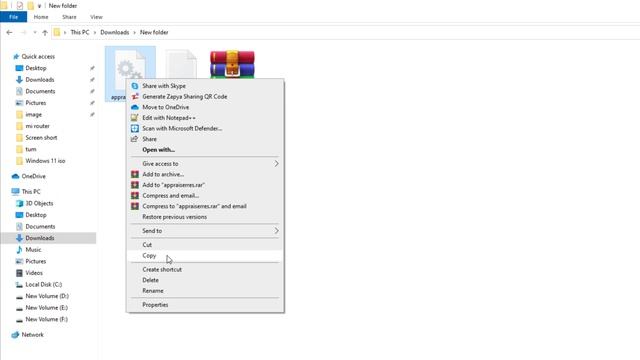This screenshot has height=360, width=640.
Task: Click the Forward navigation arrow
Action: 23,32
